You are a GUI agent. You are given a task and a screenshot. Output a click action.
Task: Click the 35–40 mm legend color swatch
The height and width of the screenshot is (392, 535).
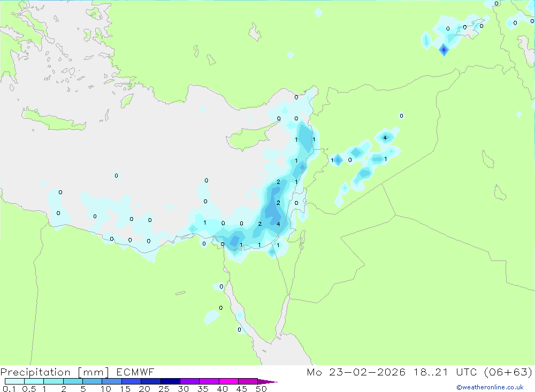209,381
